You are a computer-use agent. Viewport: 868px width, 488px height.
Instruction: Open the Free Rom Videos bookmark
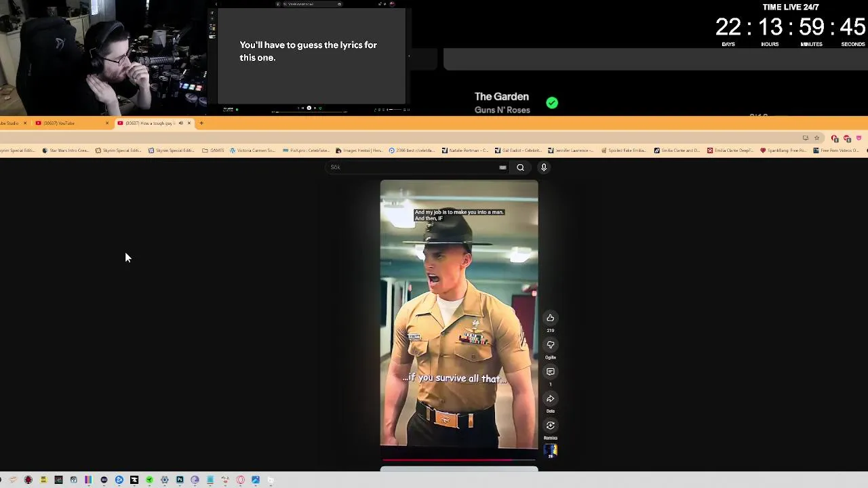[x=836, y=150]
